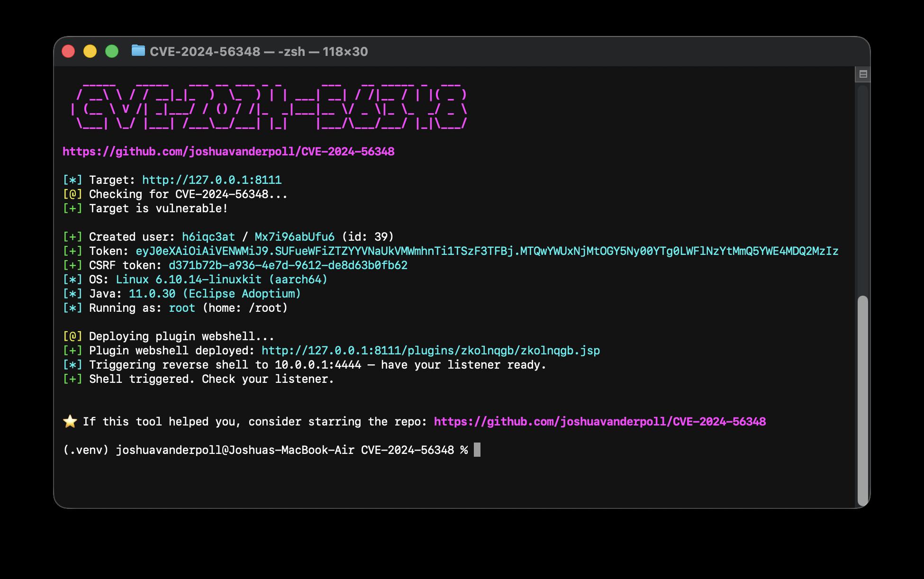Open the GitHub repo link below the ASCII banner
Screen dimensions: 924x579
click(229, 152)
